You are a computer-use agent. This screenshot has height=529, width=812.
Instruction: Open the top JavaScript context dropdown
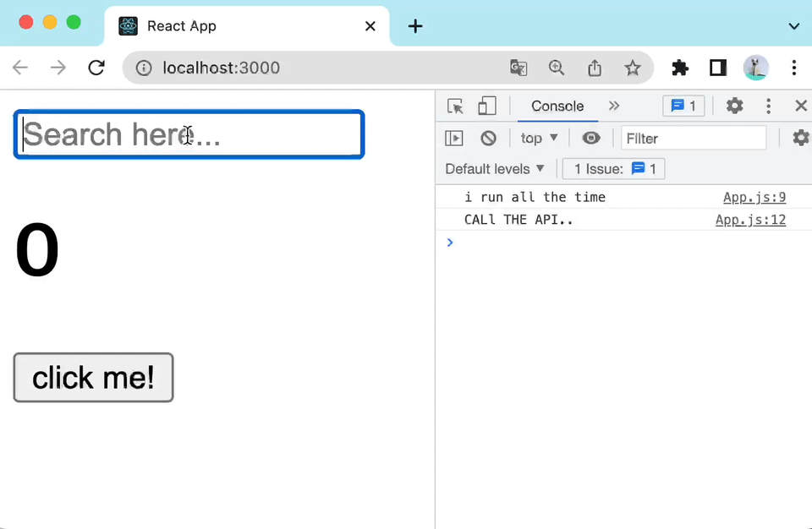click(x=539, y=139)
